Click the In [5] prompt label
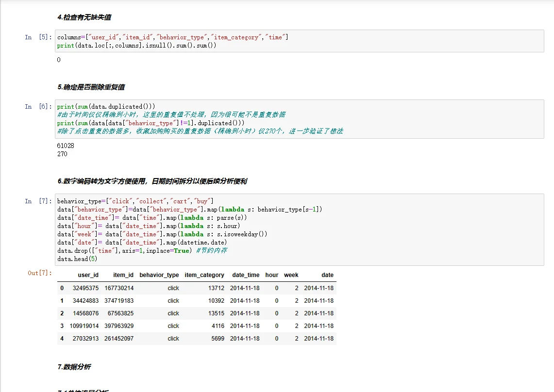This screenshot has height=392, width=554. 38,37
